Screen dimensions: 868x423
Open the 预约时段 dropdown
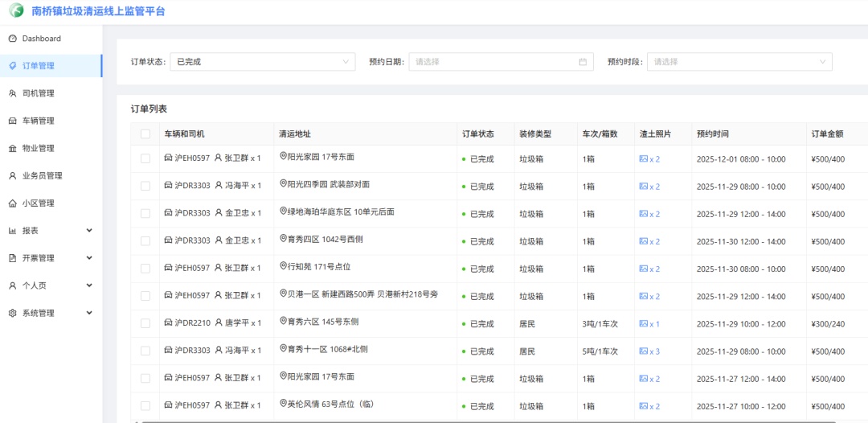tap(739, 62)
